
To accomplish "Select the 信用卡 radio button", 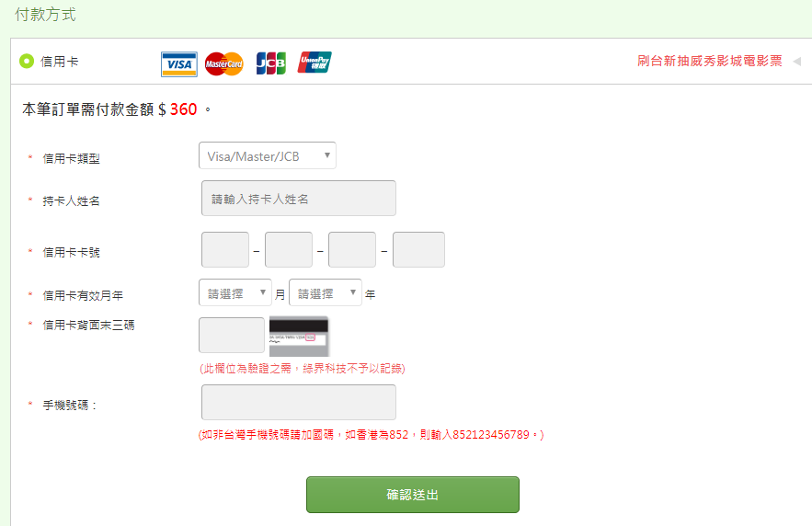I will click(x=27, y=61).
